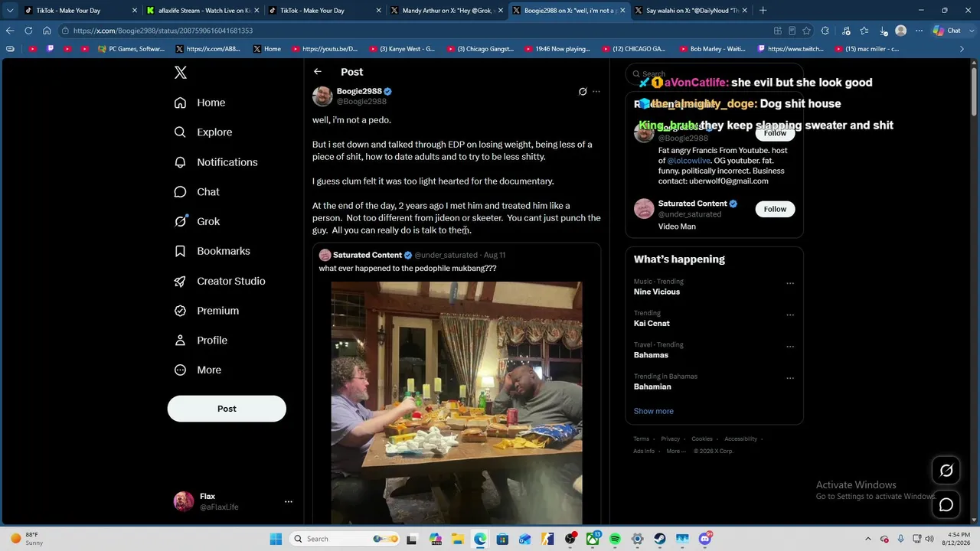Screen dimensions: 980x551
Task: Go to the browser home page
Action: [x=47, y=31]
